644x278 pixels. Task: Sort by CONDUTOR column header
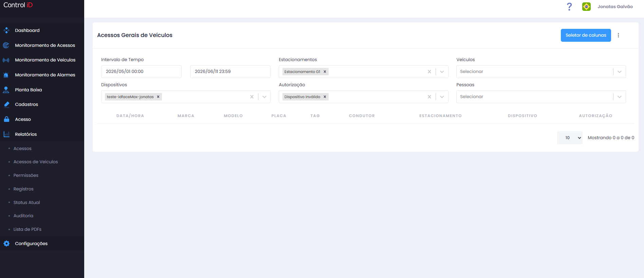[362, 116]
